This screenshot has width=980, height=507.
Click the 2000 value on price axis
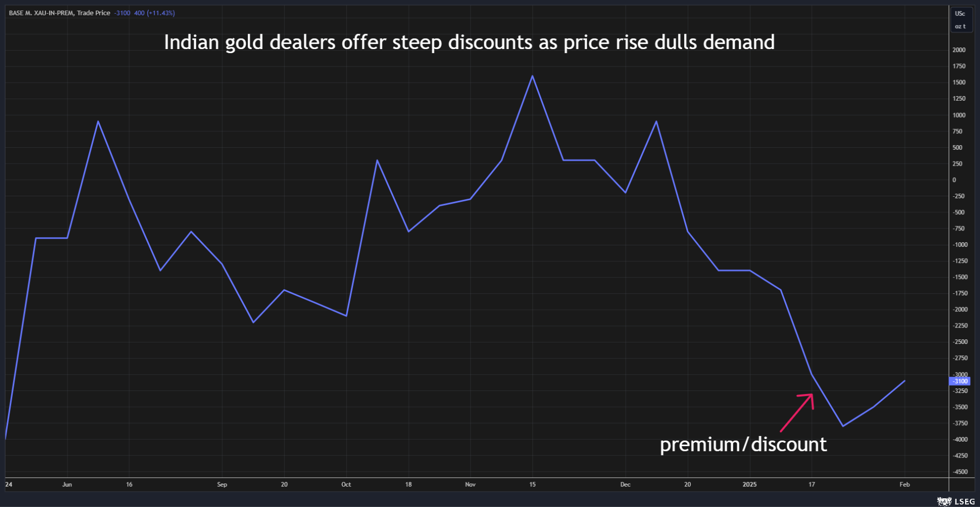(959, 50)
